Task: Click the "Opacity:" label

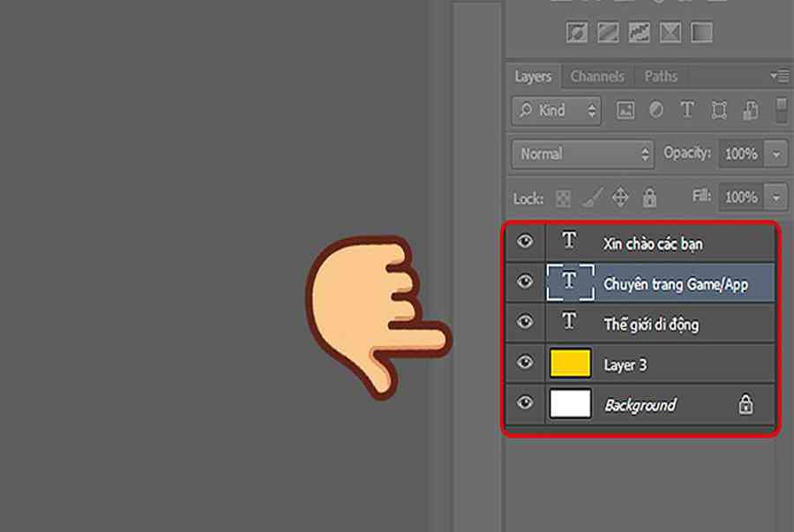Action: coord(687,153)
